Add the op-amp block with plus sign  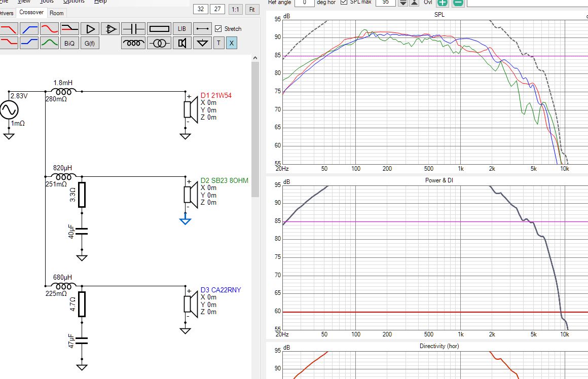click(x=111, y=29)
